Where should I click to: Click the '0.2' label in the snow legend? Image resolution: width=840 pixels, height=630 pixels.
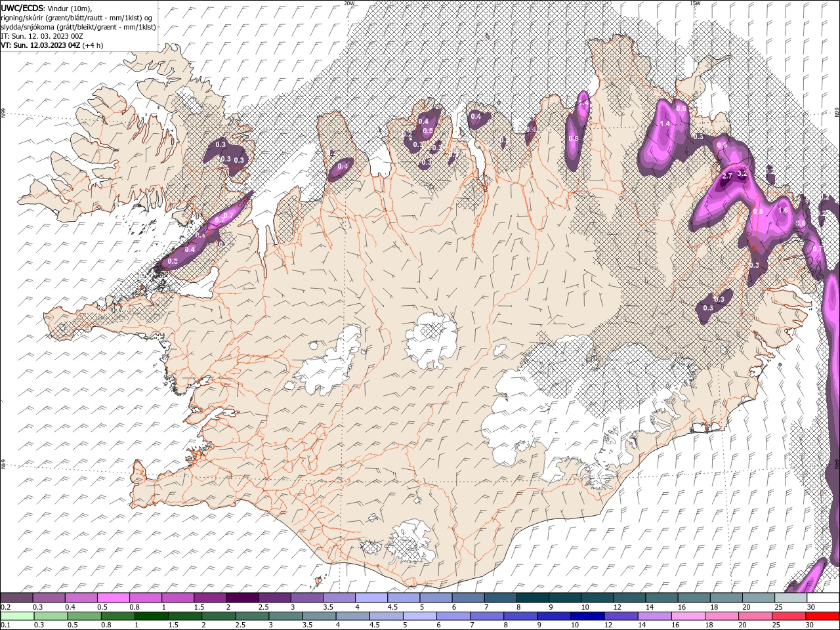pyautogui.click(x=6, y=607)
